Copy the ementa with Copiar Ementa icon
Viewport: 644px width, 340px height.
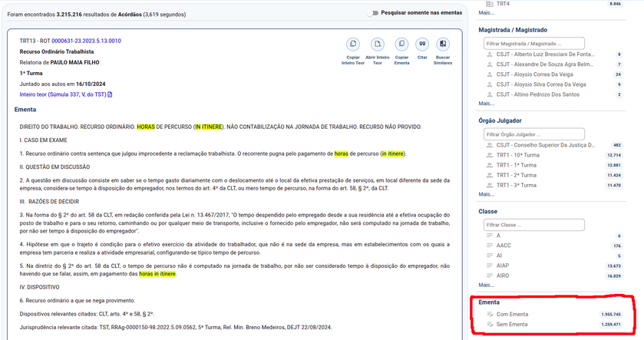coord(400,45)
